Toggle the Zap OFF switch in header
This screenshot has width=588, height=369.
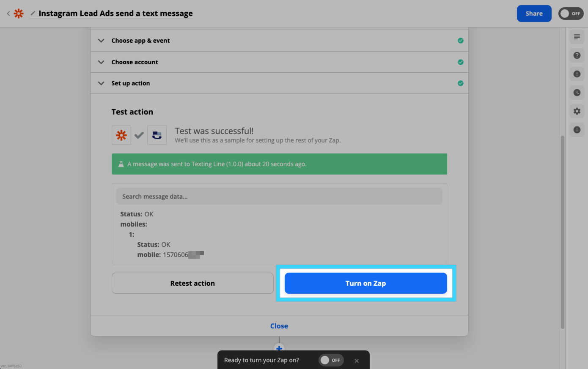[571, 14]
